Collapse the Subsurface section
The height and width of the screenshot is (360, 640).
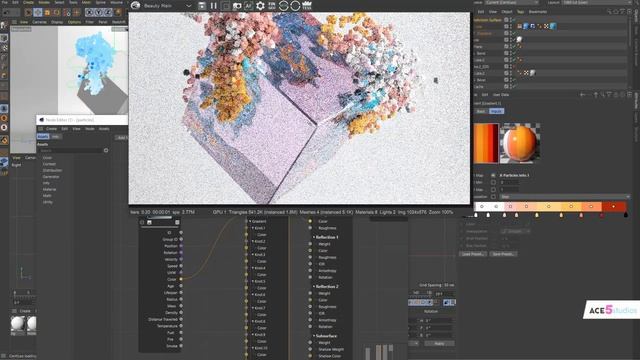point(314,336)
